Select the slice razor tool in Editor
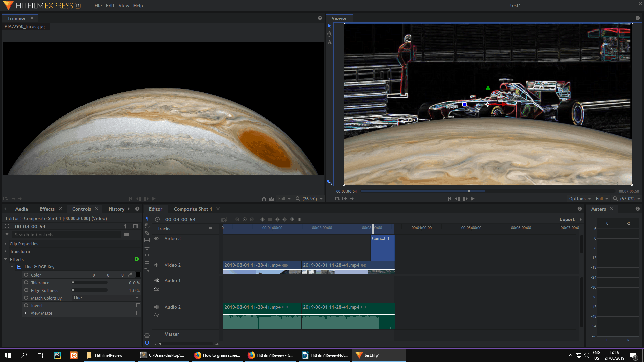The height and width of the screenshot is (362, 644). pos(147,233)
